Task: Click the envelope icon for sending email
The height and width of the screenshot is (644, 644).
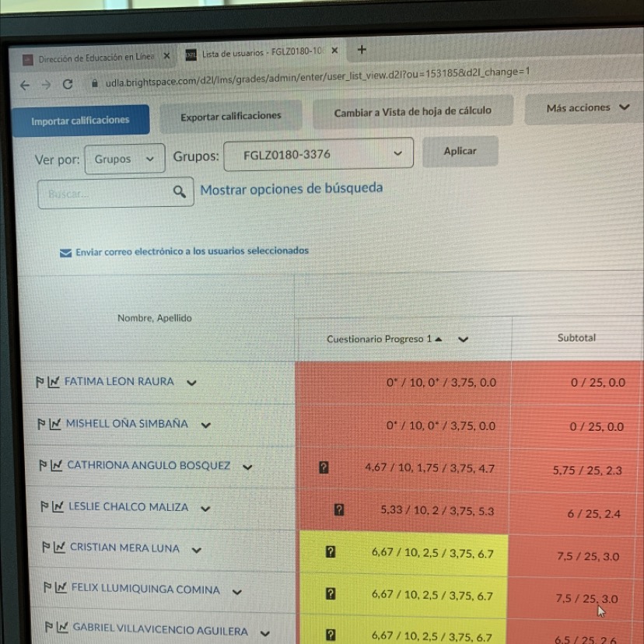Action: coord(65,253)
